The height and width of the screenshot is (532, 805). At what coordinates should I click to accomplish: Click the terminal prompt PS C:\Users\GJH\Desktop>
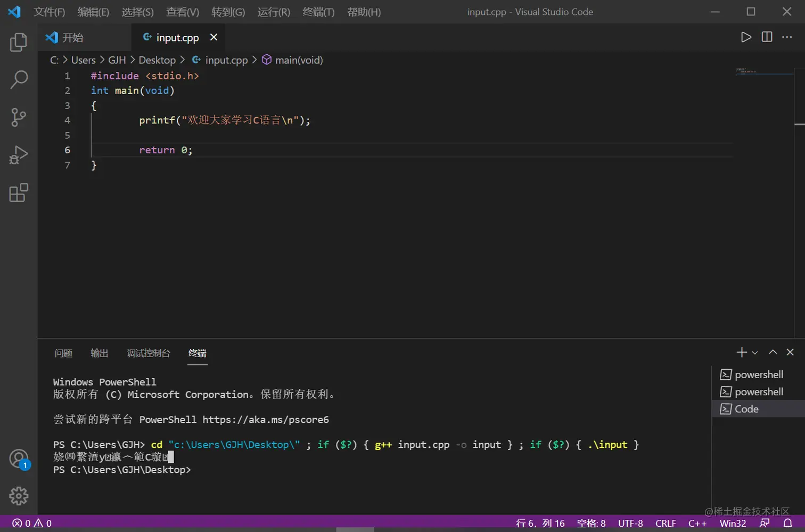click(x=122, y=470)
